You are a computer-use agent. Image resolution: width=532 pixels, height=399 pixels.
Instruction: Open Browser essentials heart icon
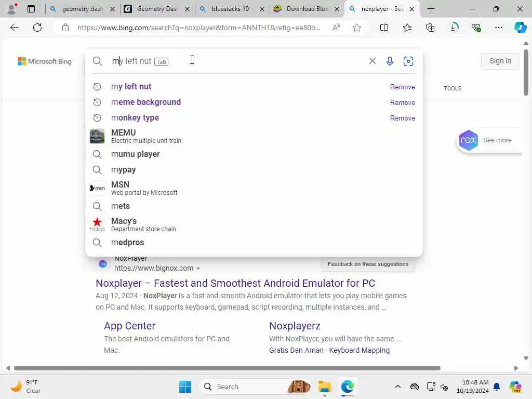point(476,28)
